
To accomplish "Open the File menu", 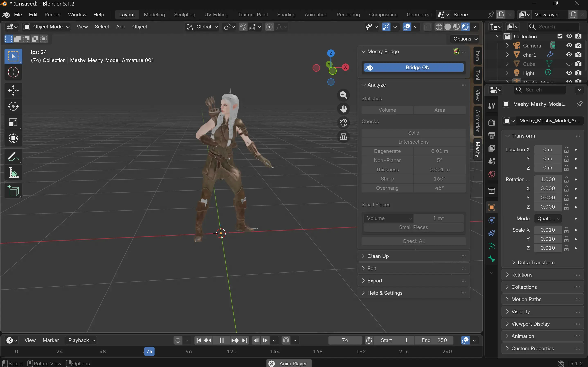I will pyautogui.click(x=18, y=15).
